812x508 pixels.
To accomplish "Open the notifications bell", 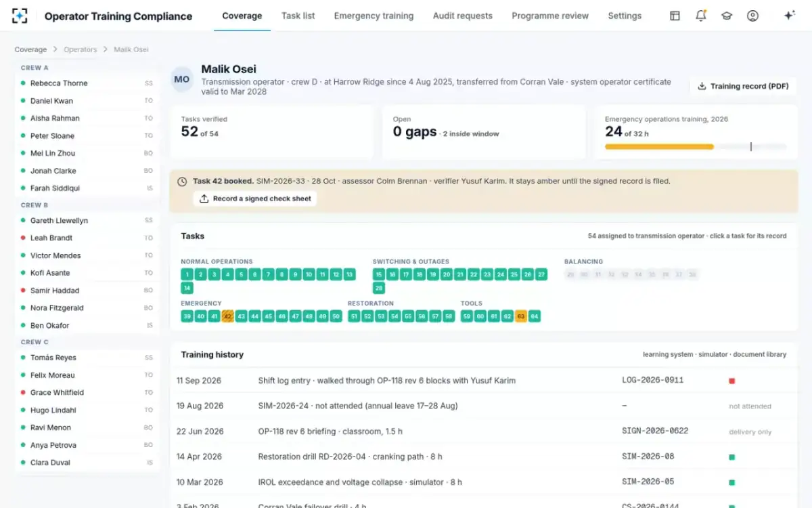I will click(x=701, y=16).
